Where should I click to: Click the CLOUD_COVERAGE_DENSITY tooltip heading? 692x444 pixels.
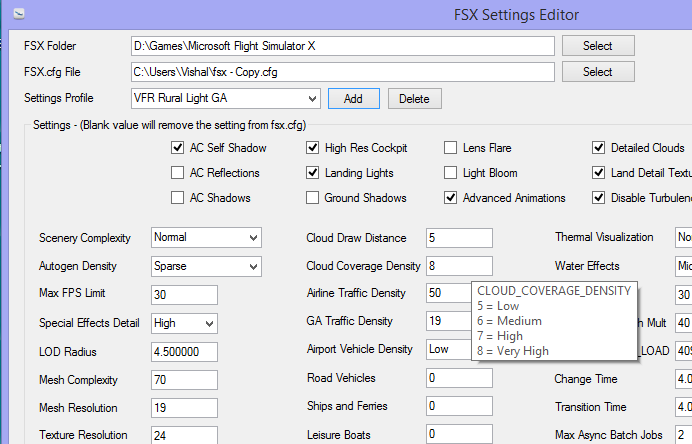click(554, 291)
